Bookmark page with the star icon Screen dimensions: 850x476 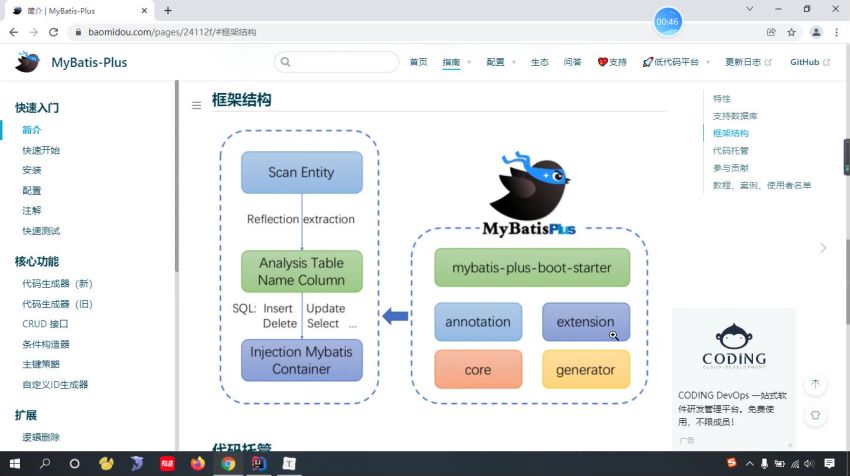click(791, 32)
